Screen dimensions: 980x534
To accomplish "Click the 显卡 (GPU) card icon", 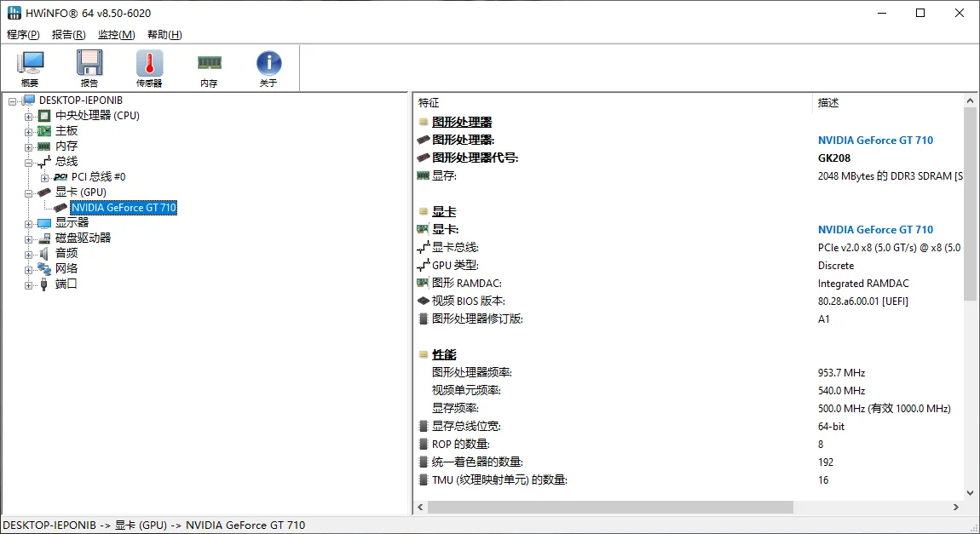I will (x=44, y=192).
